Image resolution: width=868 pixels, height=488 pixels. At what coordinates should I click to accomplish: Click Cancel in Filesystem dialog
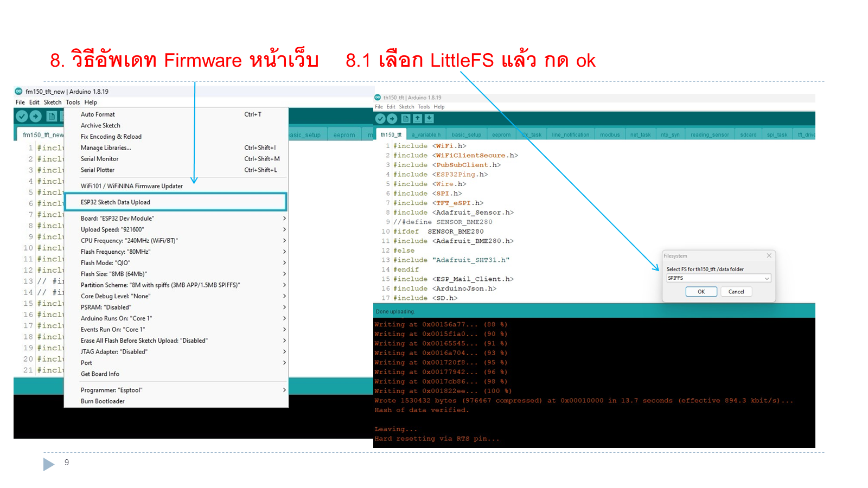click(736, 292)
